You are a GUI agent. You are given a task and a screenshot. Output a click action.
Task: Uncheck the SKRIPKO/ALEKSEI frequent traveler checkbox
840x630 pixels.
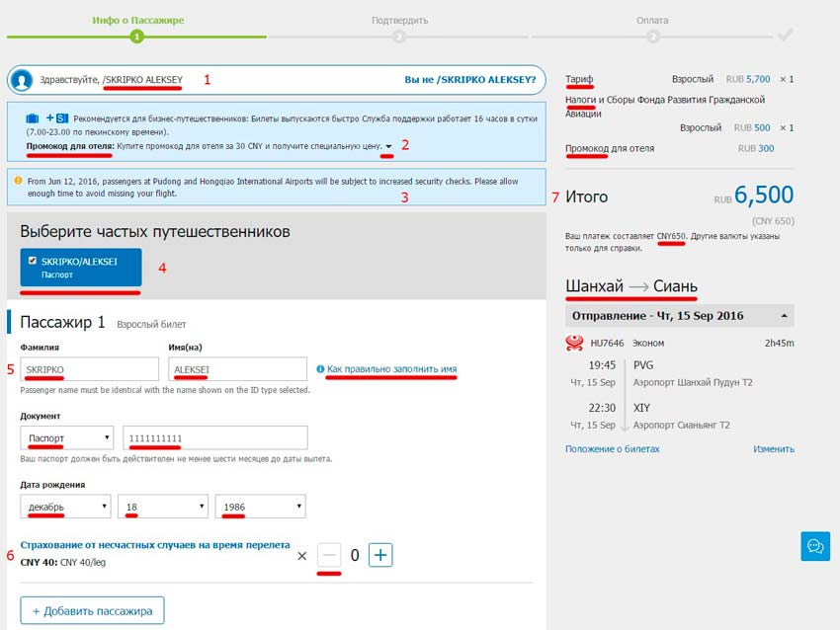click(x=33, y=261)
